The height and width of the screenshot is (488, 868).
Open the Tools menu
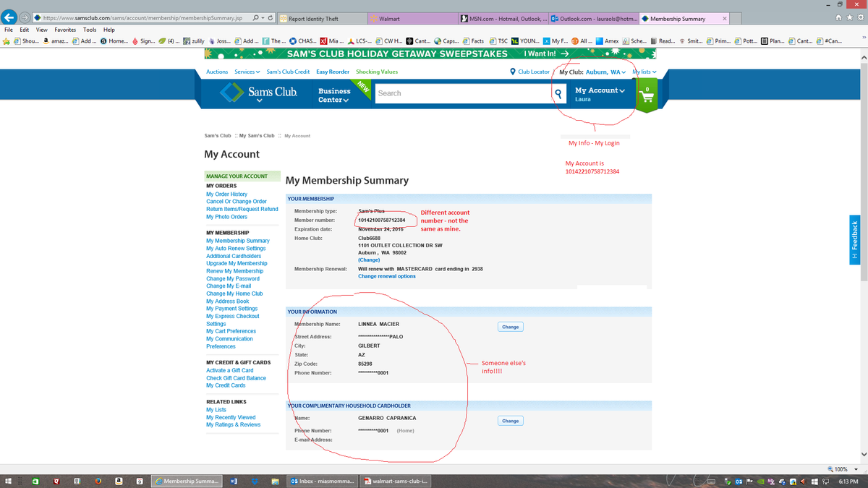click(x=90, y=30)
